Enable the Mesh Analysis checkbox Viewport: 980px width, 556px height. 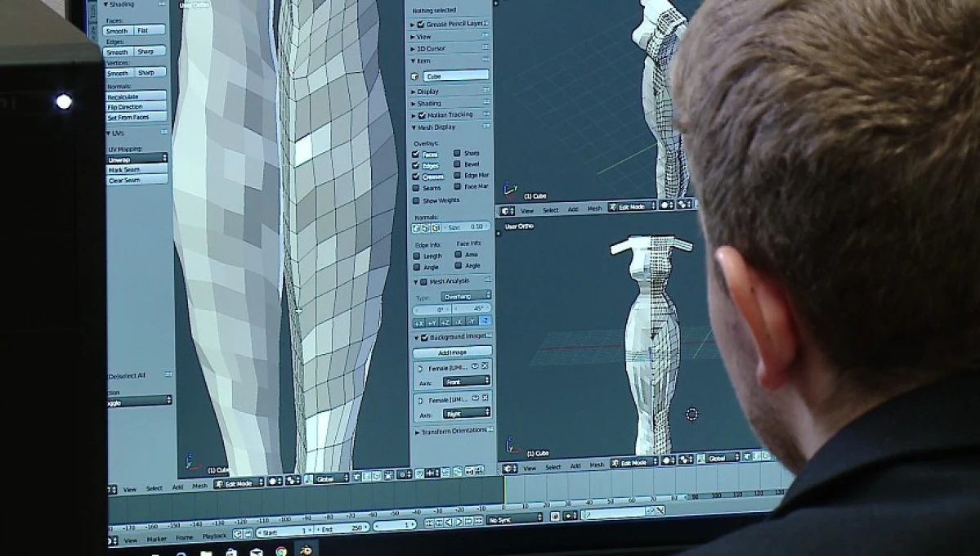pyautogui.click(x=423, y=281)
